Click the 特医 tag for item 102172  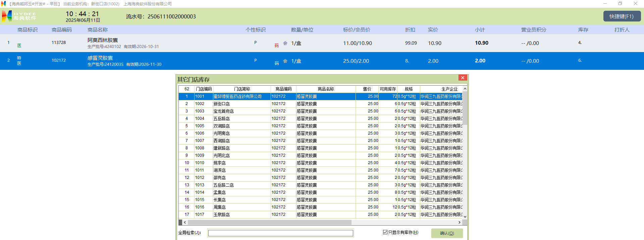point(19,61)
